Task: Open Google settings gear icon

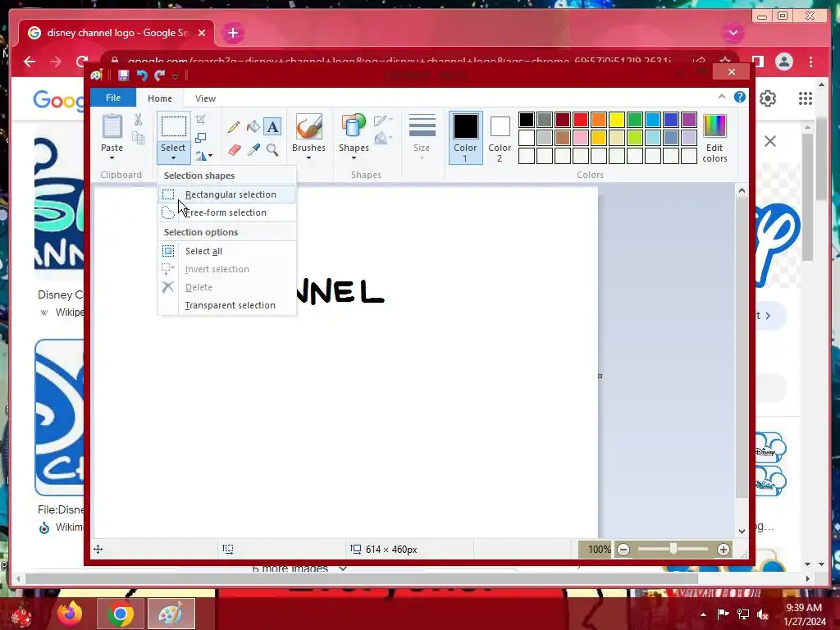Action: point(768,98)
